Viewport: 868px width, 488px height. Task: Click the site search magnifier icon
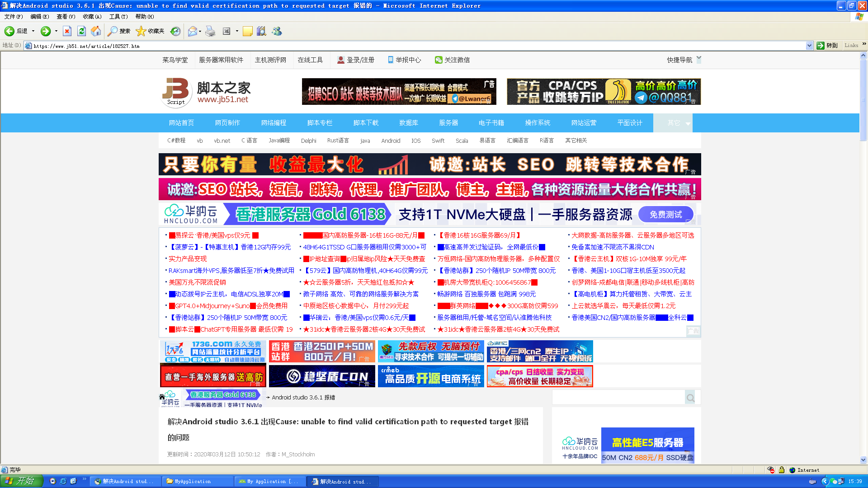pos(690,398)
